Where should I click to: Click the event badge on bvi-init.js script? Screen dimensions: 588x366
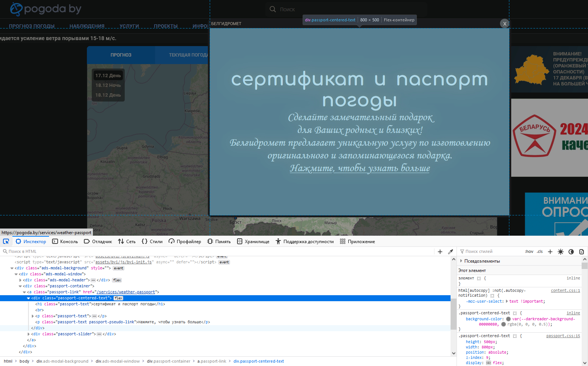(x=224, y=262)
